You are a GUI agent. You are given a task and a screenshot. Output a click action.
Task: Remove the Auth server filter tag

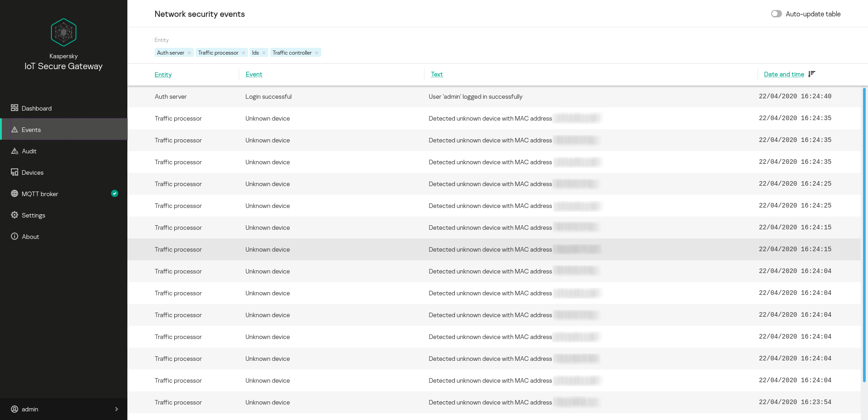click(189, 53)
